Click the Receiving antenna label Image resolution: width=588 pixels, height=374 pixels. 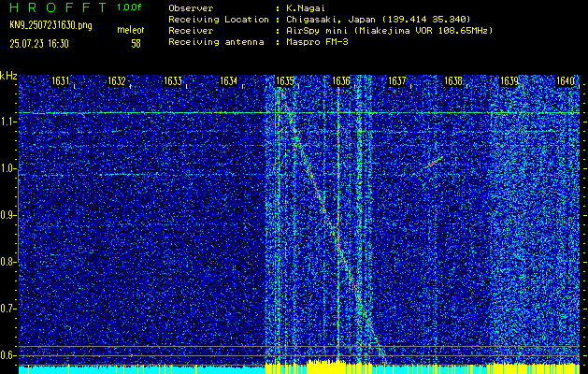coord(216,42)
